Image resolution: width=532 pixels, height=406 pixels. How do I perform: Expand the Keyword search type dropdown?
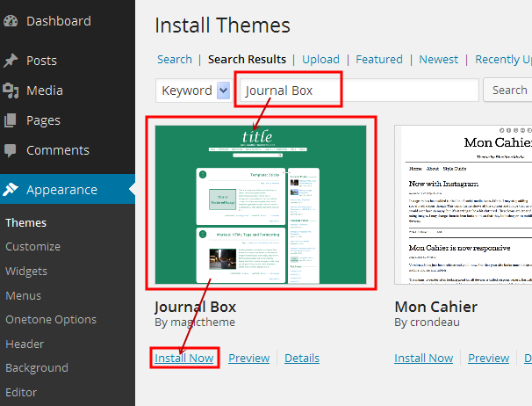click(x=194, y=91)
